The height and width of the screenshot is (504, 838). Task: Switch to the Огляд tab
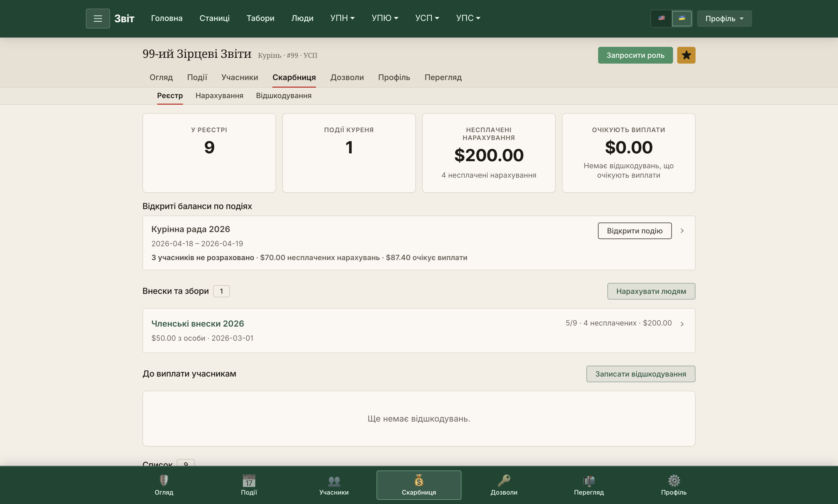(x=161, y=77)
